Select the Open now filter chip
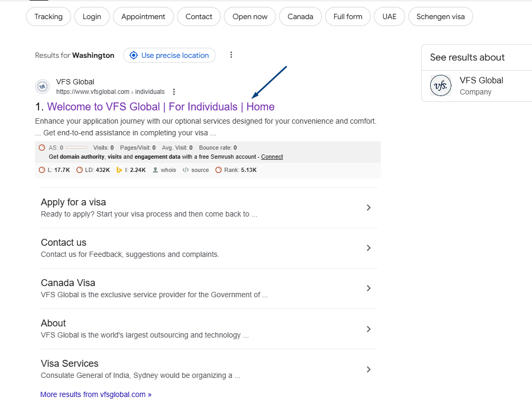Viewport: 532px width, 414px height. pos(250,16)
